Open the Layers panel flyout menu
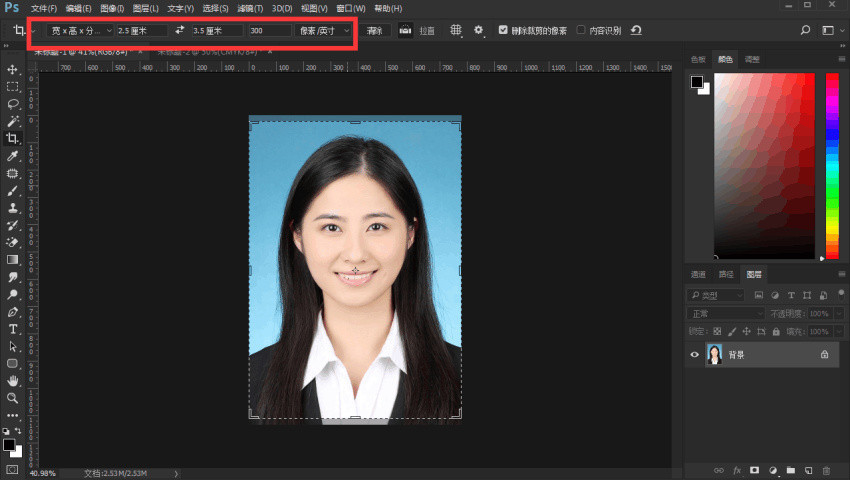The width and height of the screenshot is (850, 480). pyautogui.click(x=841, y=274)
